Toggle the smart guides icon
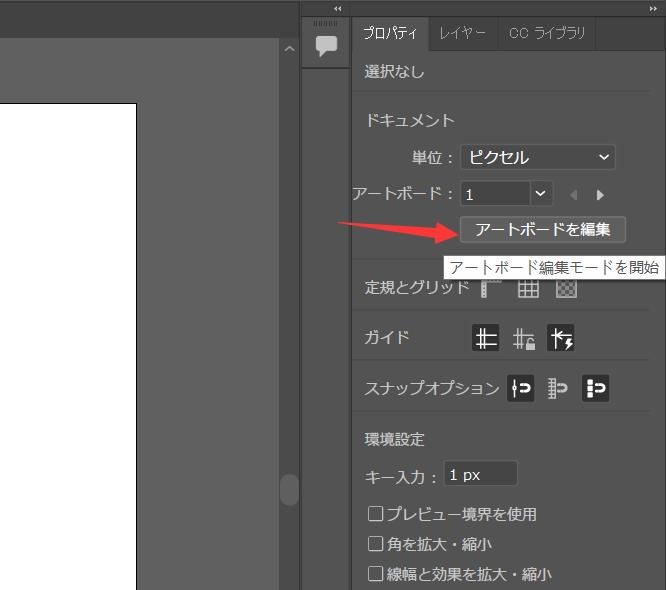Screen dimensions: 666x590 point(561,339)
